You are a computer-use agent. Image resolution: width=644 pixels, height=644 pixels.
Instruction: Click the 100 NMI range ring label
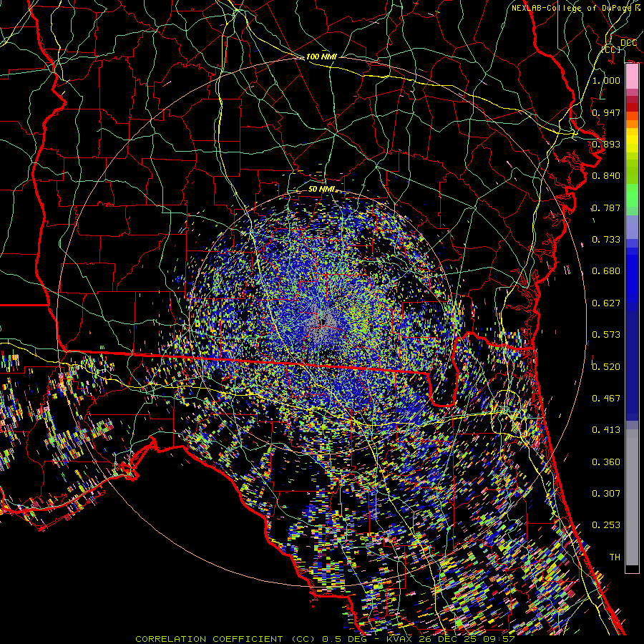coord(321,57)
